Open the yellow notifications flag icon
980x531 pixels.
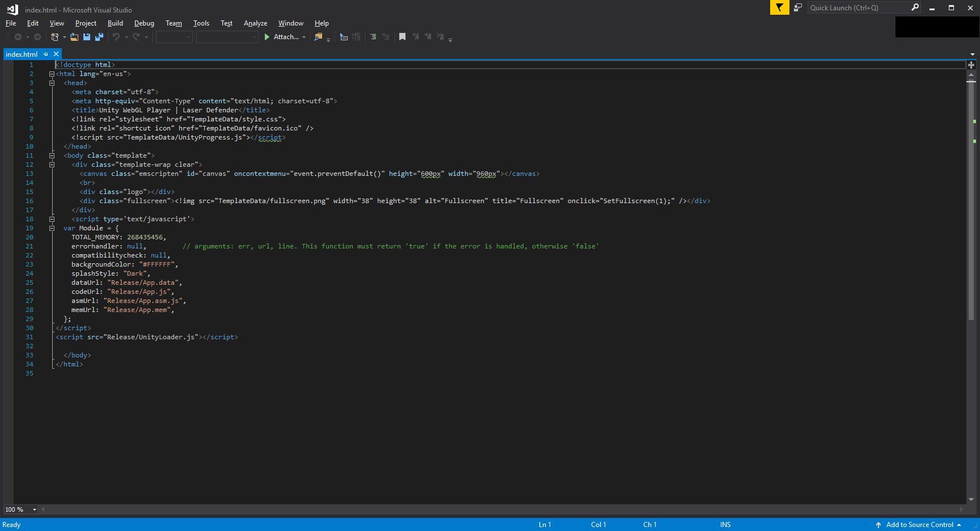(x=779, y=8)
